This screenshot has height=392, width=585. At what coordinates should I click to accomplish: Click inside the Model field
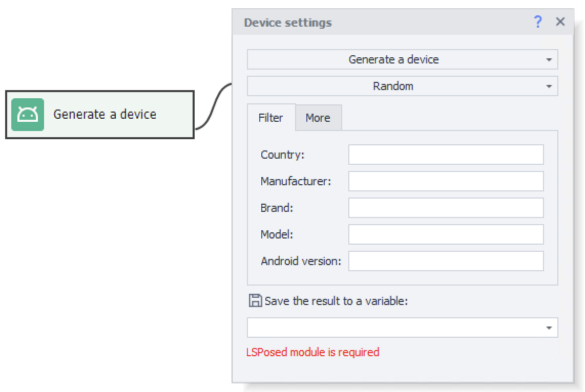[446, 234]
